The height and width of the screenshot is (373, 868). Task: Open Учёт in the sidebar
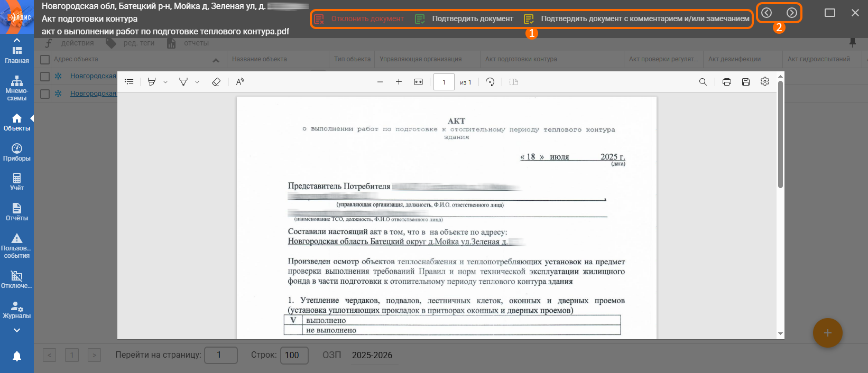[17, 182]
